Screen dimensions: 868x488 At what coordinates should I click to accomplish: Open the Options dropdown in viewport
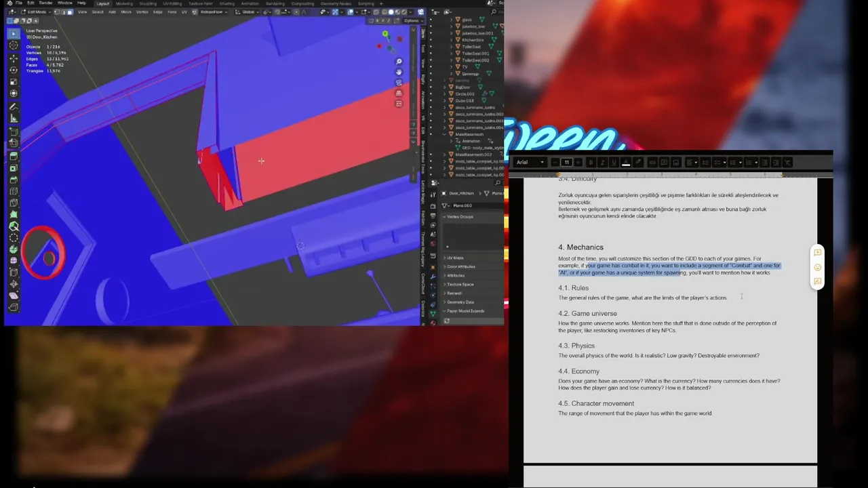coord(414,20)
